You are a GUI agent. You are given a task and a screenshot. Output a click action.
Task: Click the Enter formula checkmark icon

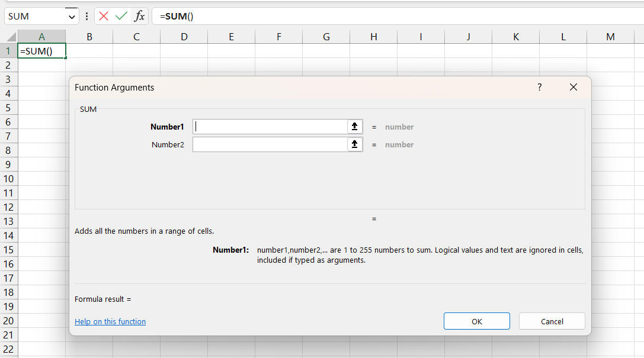point(121,16)
